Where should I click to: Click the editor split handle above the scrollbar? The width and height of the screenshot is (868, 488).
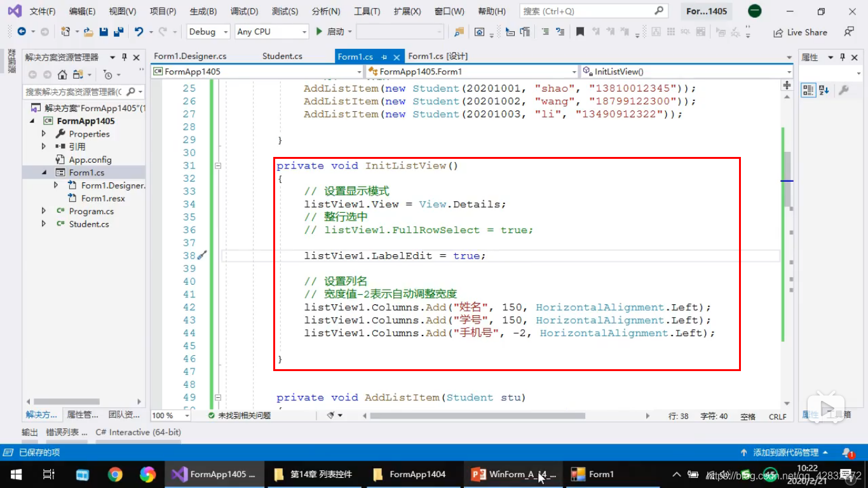pyautogui.click(x=787, y=85)
